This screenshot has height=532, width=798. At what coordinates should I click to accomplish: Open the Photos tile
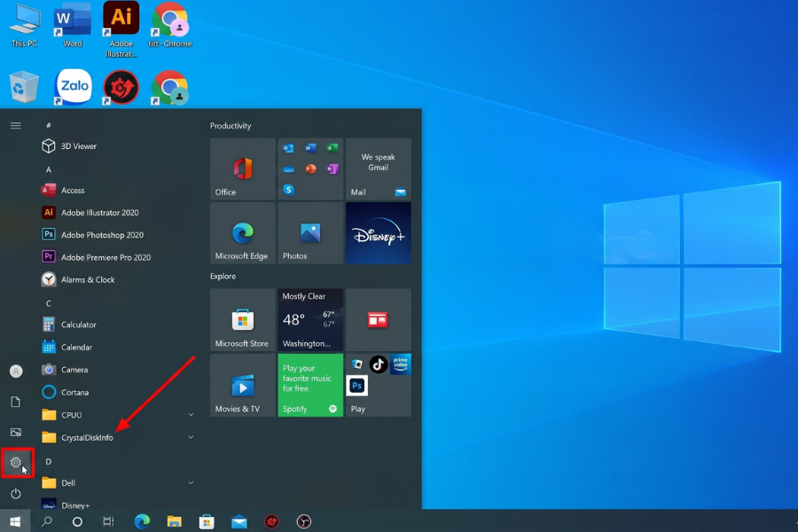click(310, 233)
